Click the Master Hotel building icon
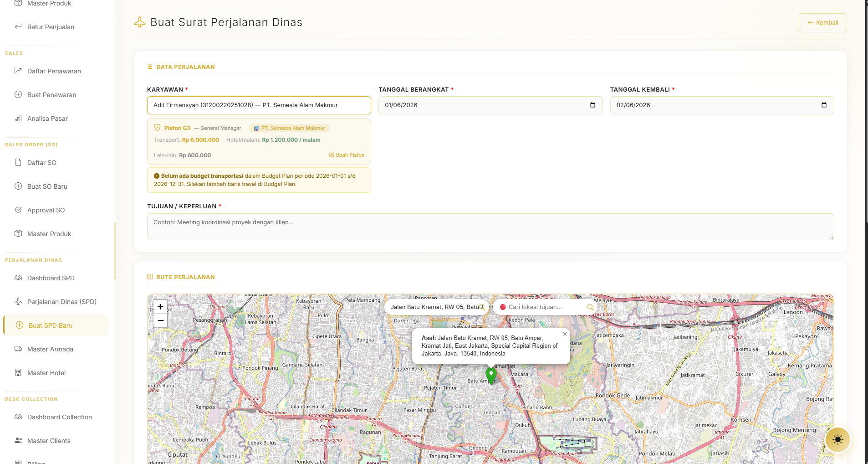Image resolution: width=868 pixels, height=464 pixels. [18, 373]
